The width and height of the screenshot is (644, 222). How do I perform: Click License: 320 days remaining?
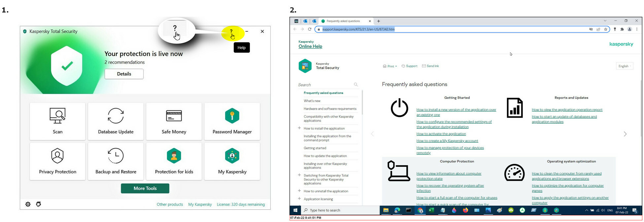[x=241, y=205]
